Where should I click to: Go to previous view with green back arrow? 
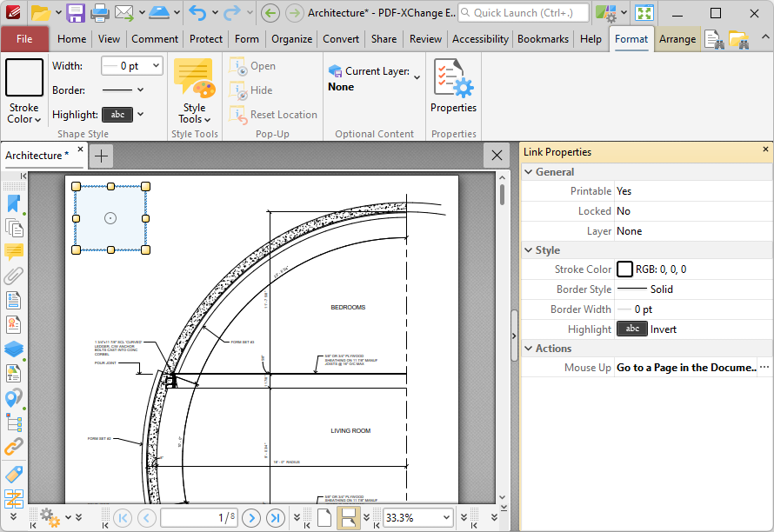coord(270,13)
